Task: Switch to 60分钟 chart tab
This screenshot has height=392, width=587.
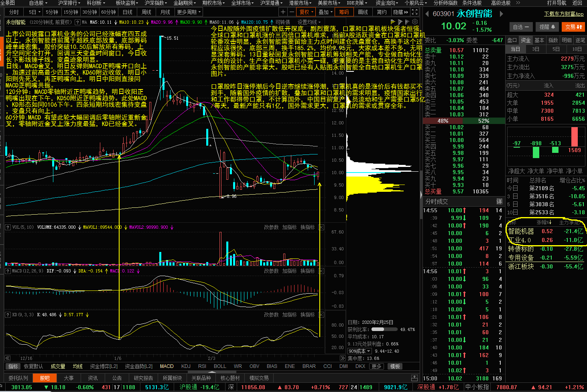Action: point(108,12)
